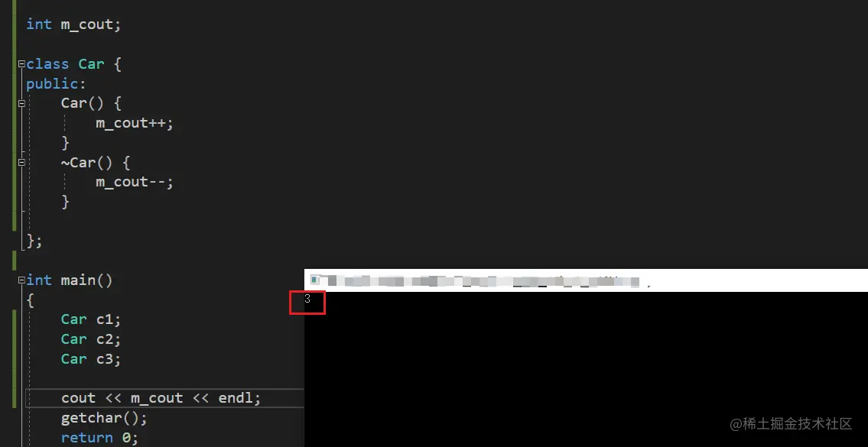
Task: Click the return 0; statement
Action: (99, 438)
